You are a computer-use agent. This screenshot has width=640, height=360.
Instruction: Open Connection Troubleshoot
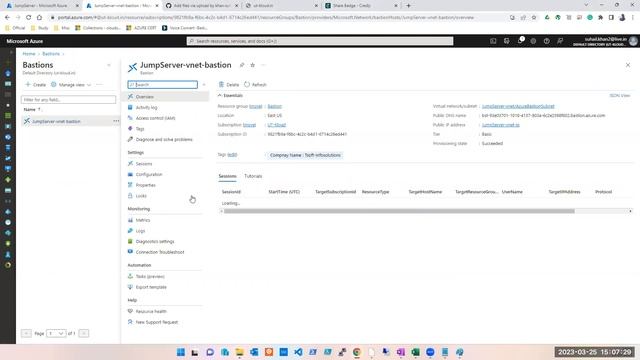(160, 252)
